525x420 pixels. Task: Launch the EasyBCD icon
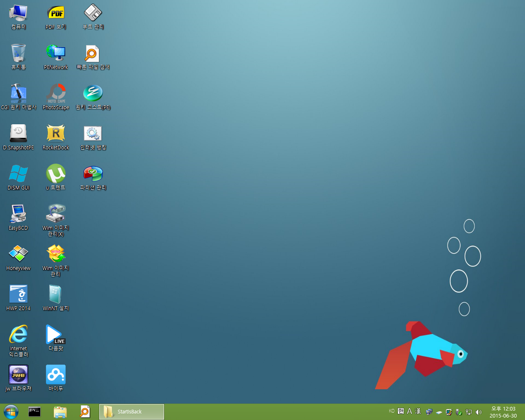18,218
